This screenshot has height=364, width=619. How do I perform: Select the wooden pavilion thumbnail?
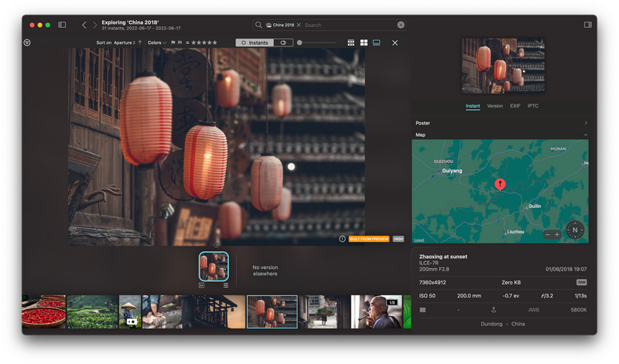pyautogui.click(x=220, y=311)
